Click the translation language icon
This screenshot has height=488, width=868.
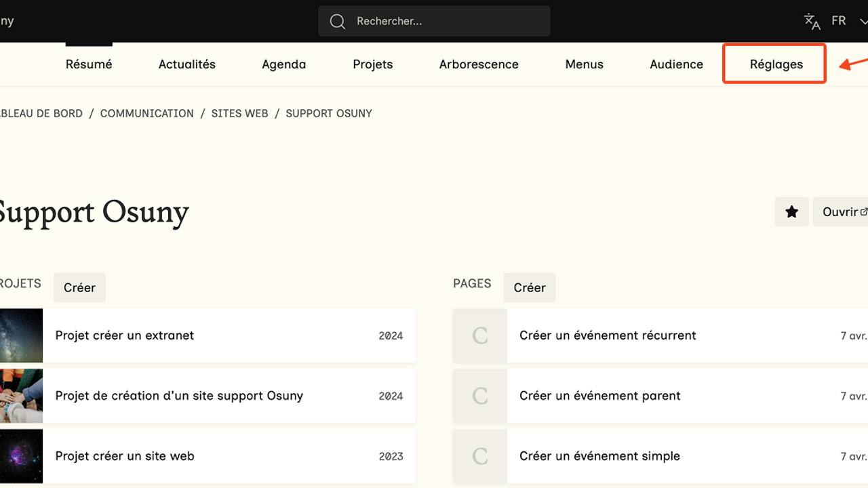click(x=812, y=21)
